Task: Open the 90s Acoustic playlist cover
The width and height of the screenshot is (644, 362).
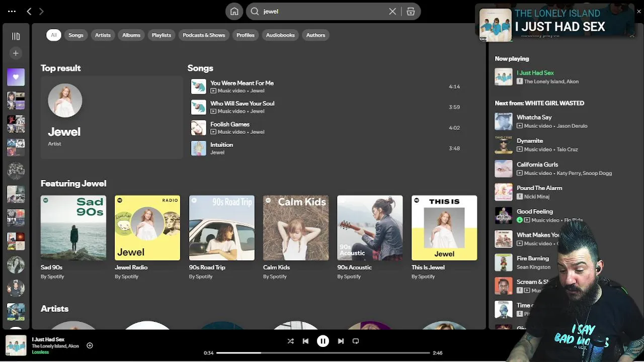Action: 370,228
